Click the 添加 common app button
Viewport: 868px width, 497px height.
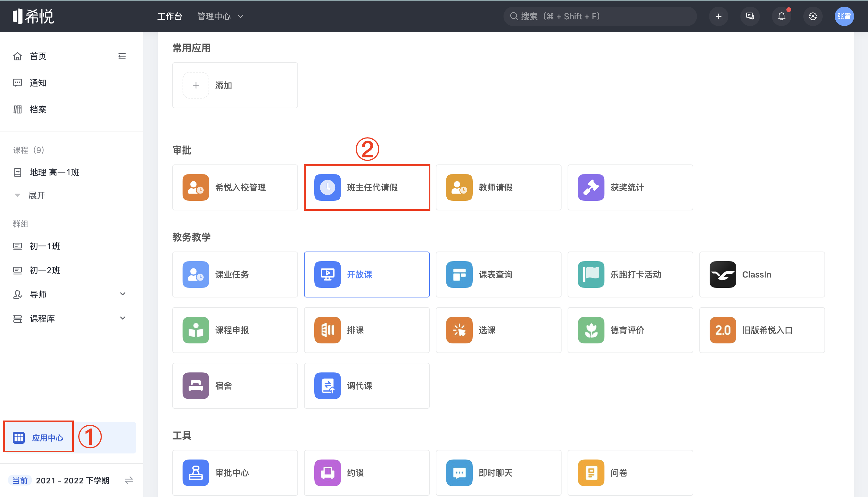click(x=235, y=85)
